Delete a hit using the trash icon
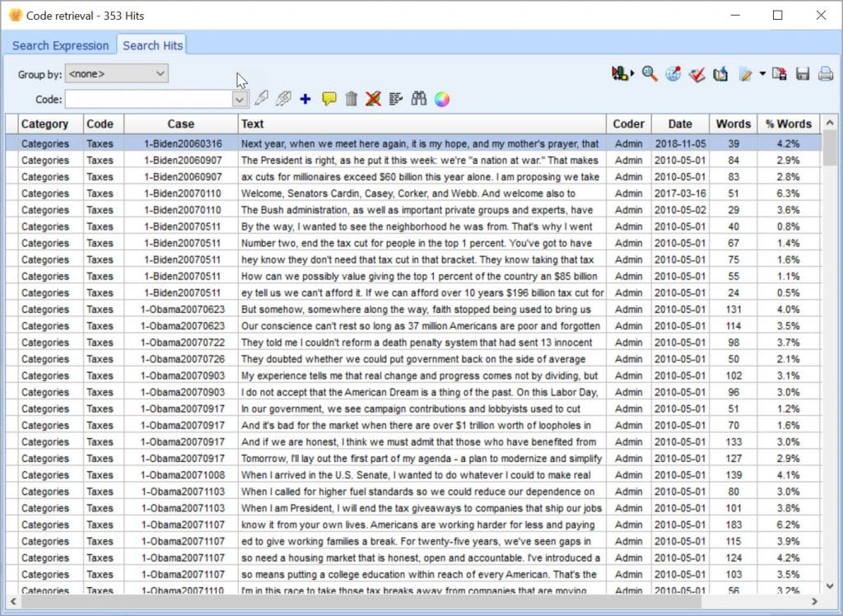Screen dimensions: 843x616 (x=352, y=99)
